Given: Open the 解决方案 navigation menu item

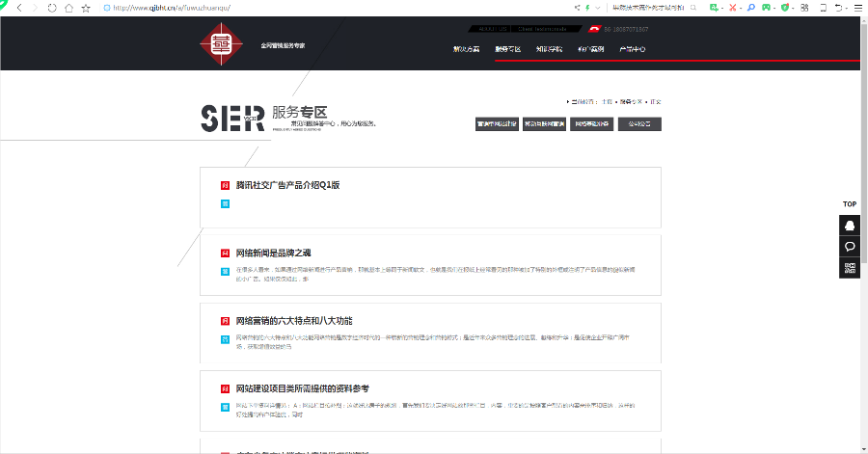Looking at the screenshot, I should (466, 49).
